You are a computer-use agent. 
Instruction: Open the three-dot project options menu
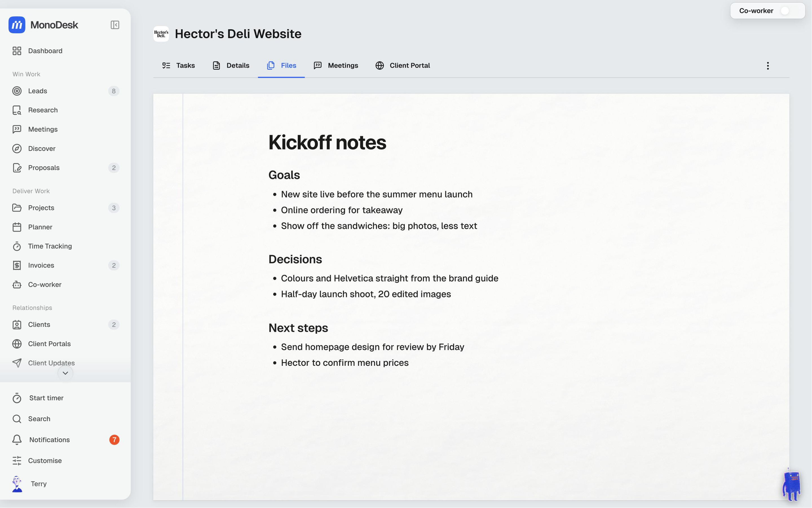[x=768, y=65]
